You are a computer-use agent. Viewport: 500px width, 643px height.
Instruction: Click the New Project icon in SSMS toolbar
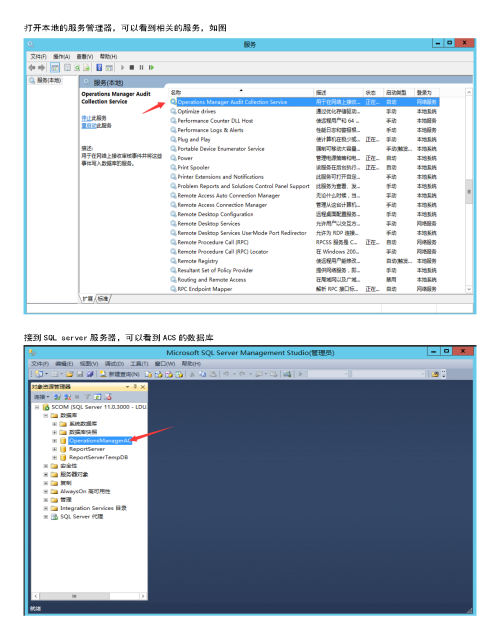[x=40, y=374]
